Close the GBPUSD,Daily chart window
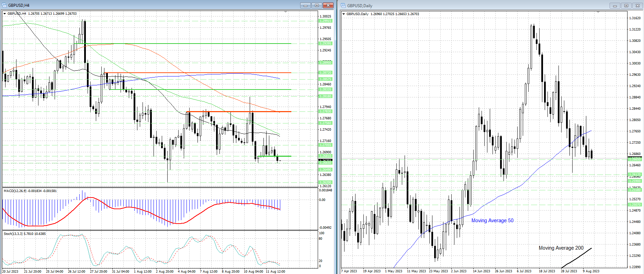This screenshot has width=644, height=274. (638, 5)
